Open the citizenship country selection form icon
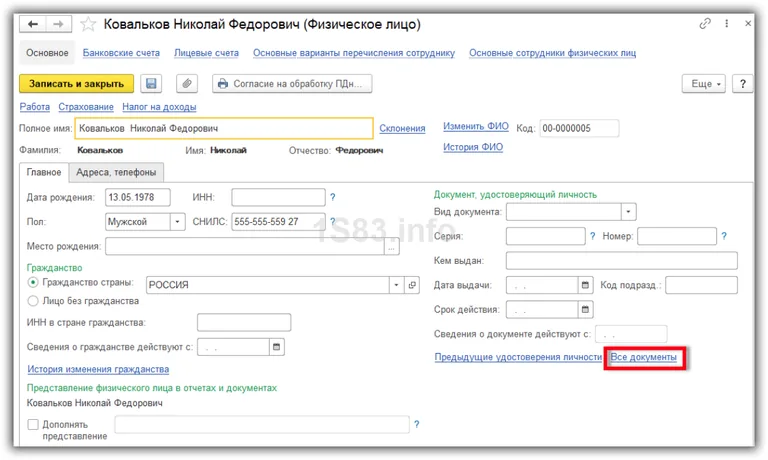The width and height of the screenshot is (768, 460). point(411,285)
